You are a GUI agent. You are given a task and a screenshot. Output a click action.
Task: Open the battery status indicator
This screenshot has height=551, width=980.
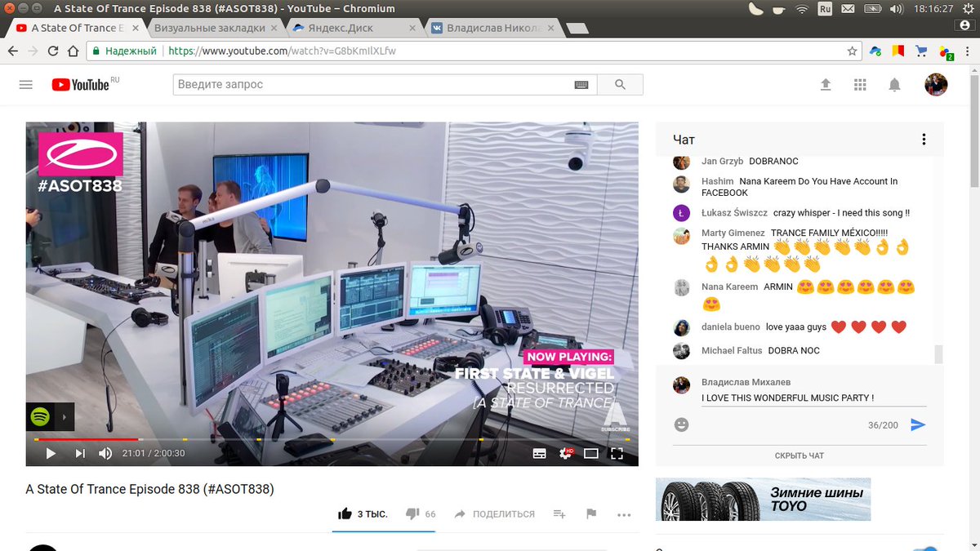click(x=873, y=9)
